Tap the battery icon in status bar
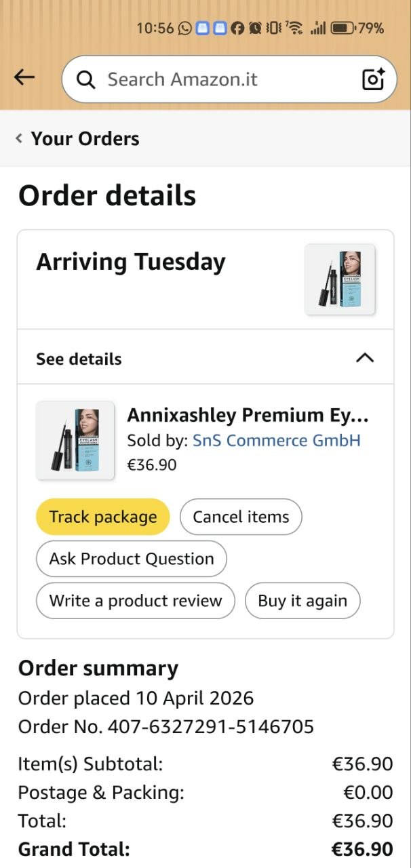This screenshot has width=411, height=868. (342, 28)
